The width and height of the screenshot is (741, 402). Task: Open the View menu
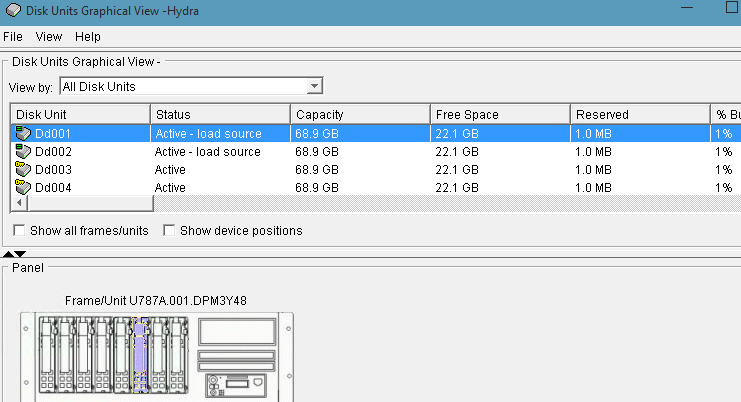click(x=49, y=36)
